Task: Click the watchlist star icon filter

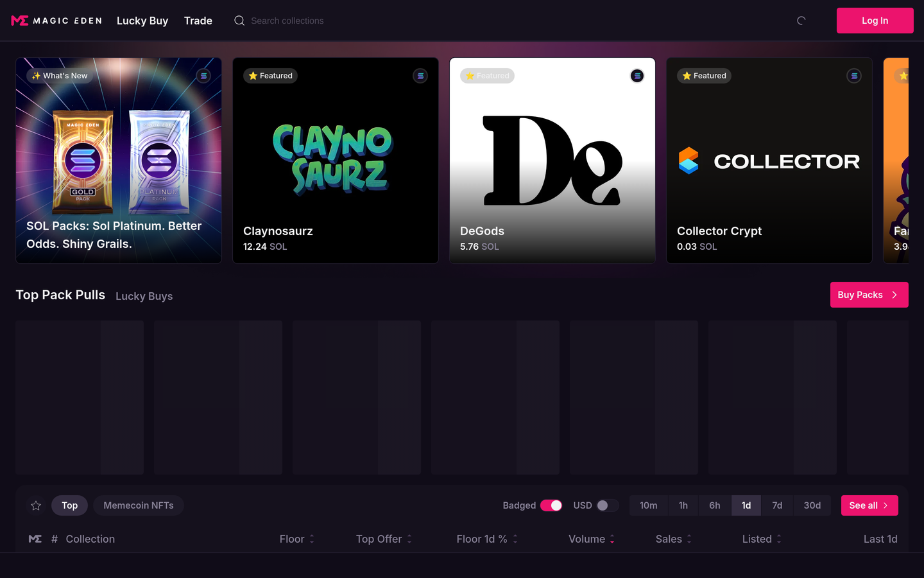Action: (x=36, y=505)
